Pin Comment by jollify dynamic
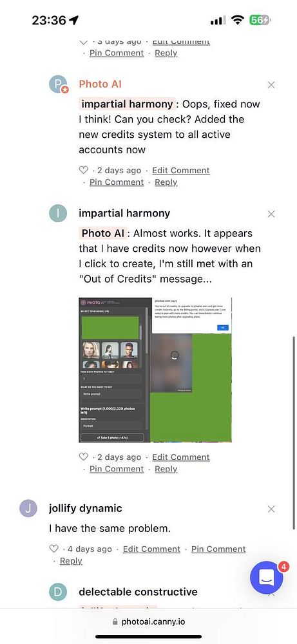 (218, 549)
